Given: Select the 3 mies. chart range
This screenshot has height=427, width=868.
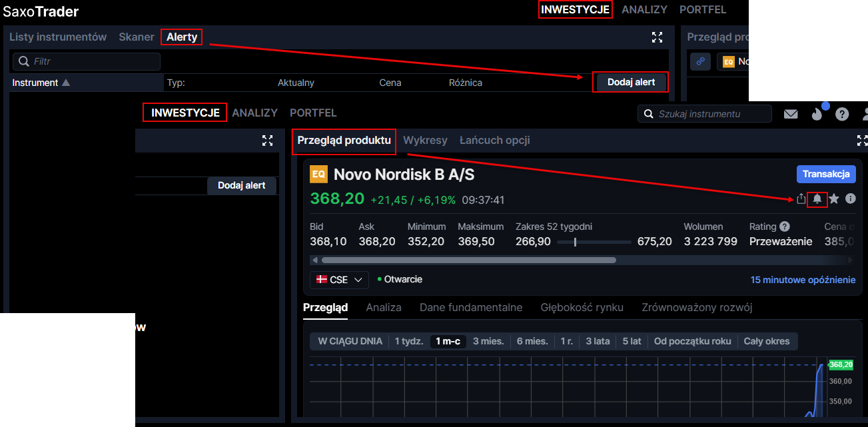Looking at the screenshot, I should tap(488, 341).
